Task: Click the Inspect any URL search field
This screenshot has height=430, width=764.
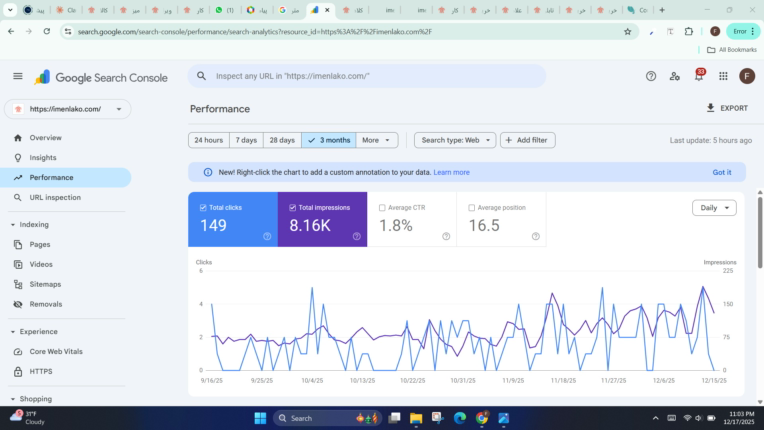Action: click(367, 76)
